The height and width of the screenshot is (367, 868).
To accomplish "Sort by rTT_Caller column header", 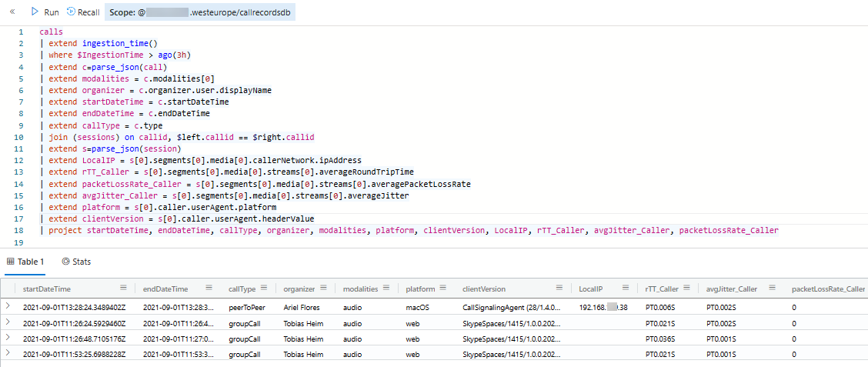I will (x=662, y=289).
